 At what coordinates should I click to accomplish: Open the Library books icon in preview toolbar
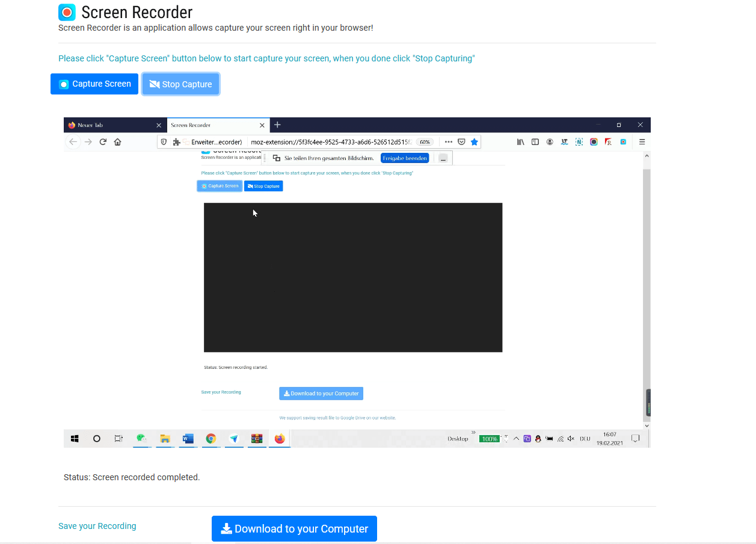521,142
